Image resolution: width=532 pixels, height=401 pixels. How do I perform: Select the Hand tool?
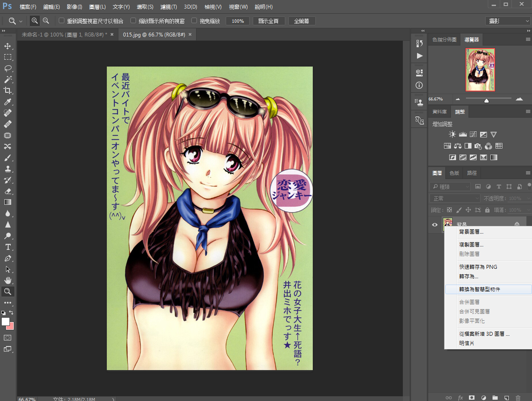pos(7,280)
